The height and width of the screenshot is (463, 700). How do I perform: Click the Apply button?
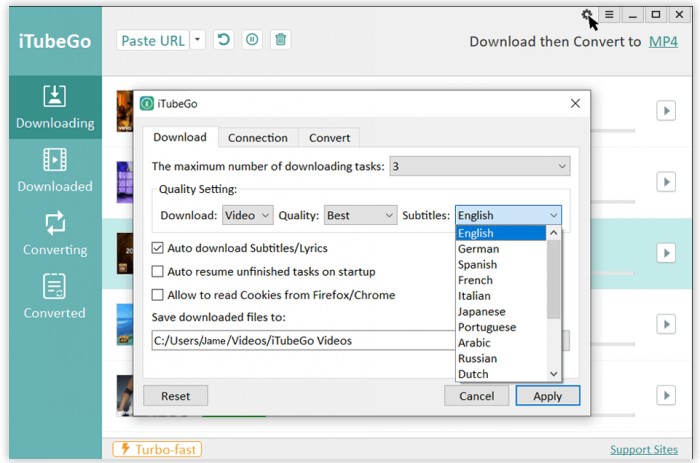547,396
